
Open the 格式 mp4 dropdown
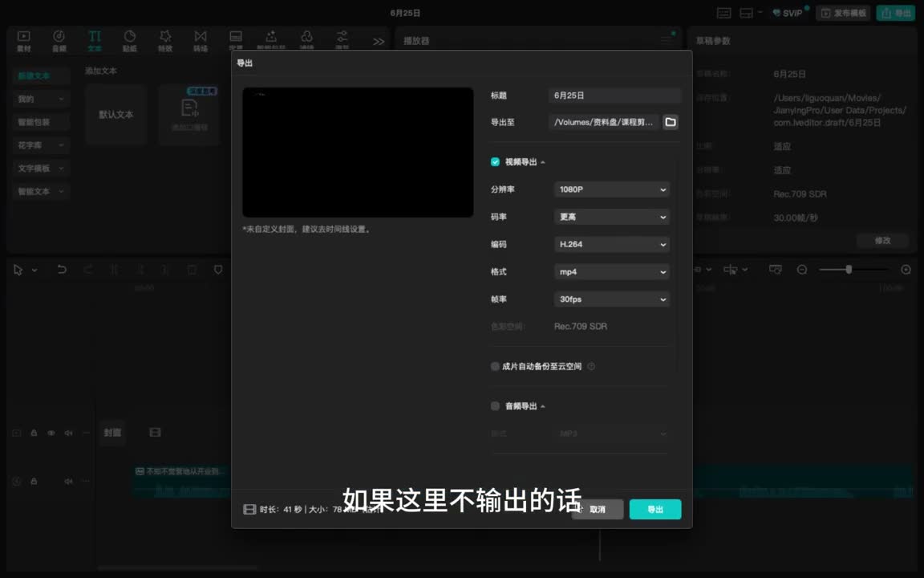coord(612,272)
